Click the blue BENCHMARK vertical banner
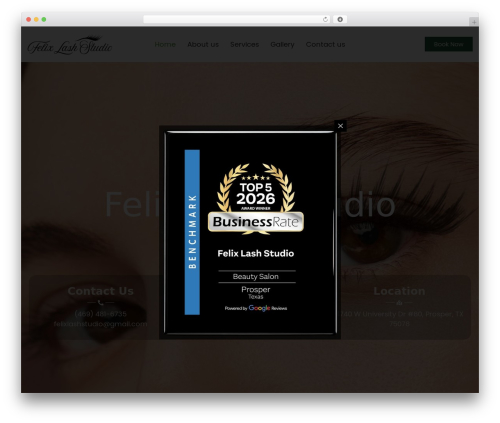 click(192, 232)
